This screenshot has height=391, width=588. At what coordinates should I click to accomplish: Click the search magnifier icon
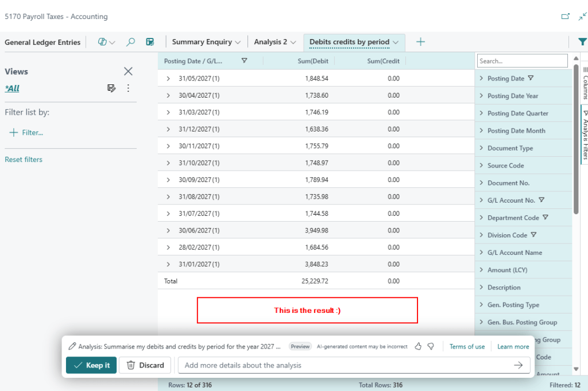131,42
